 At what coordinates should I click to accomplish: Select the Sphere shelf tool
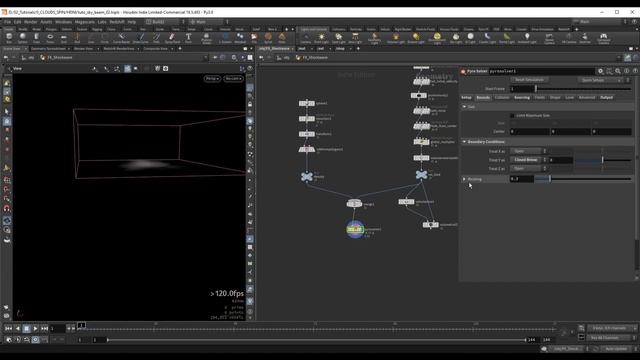[x=22, y=38]
